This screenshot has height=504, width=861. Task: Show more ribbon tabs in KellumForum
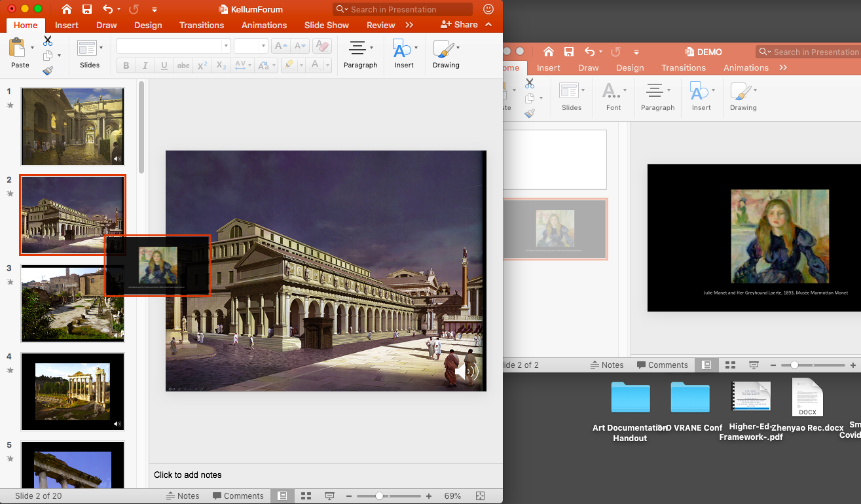[x=409, y=25]
